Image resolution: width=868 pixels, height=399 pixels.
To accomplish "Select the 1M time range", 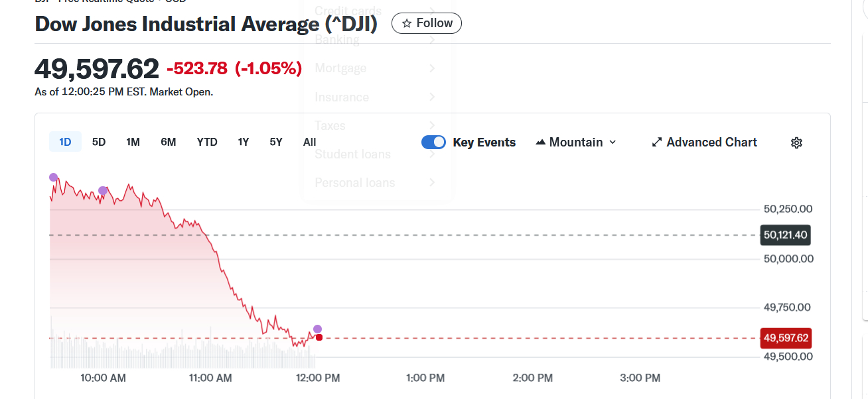I will point(133,142).
